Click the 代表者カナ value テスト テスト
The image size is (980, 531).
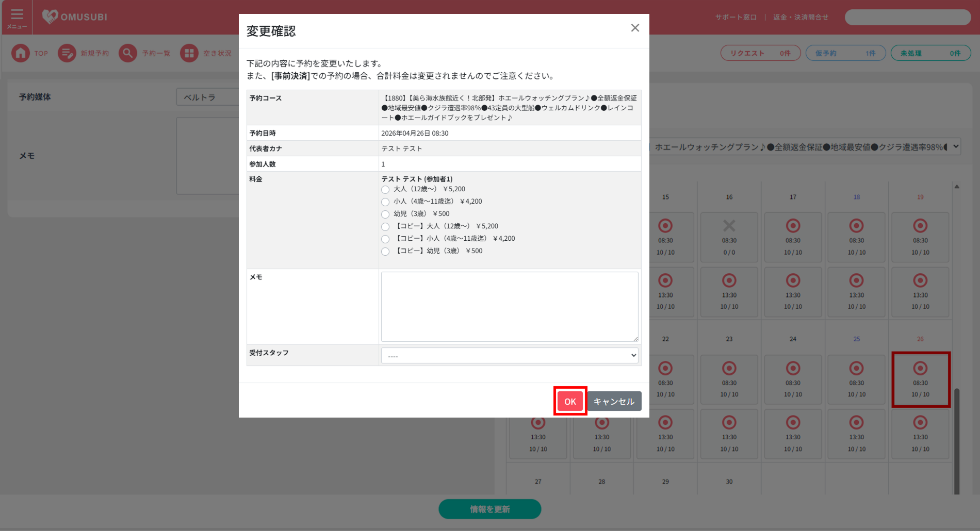coord(402,148)
